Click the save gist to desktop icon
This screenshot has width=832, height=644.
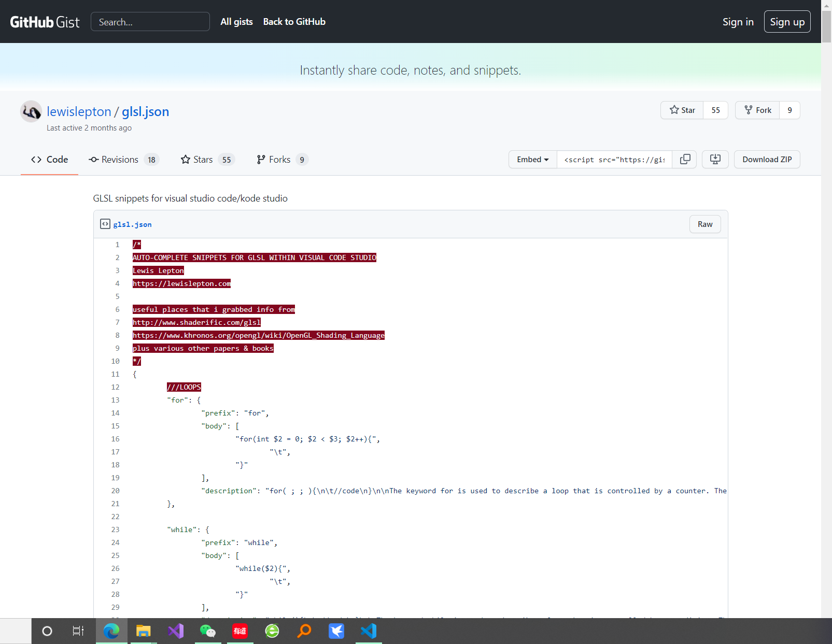tap(715, 160)
